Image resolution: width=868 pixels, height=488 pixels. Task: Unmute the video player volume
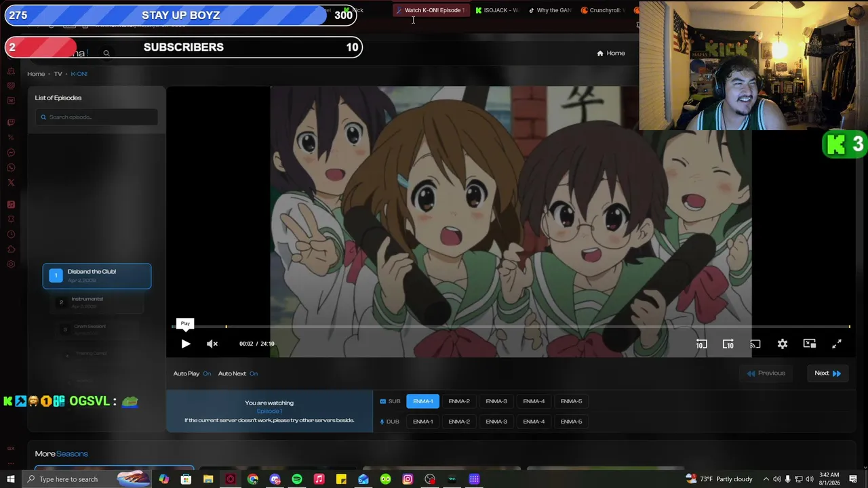tap(212, 344)
